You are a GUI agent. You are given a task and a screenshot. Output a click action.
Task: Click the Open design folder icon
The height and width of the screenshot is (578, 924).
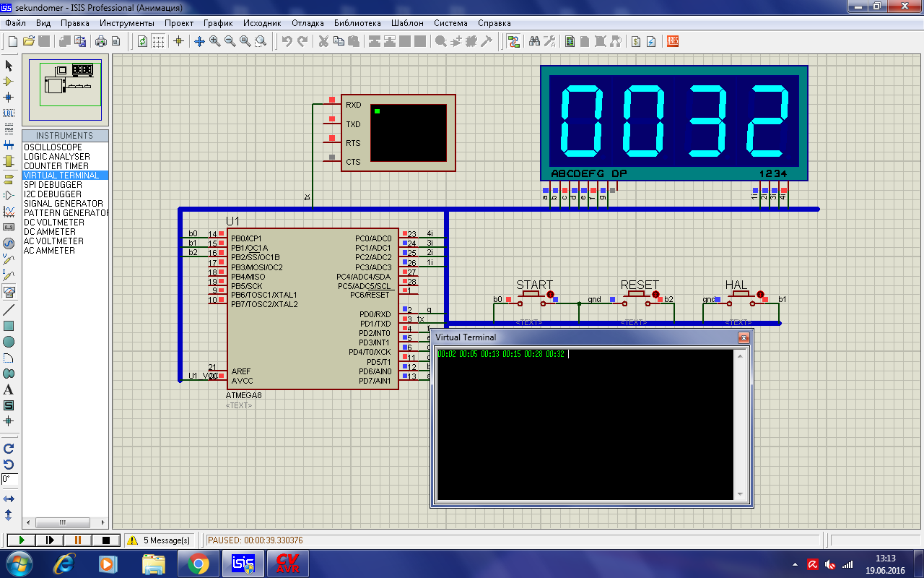(x=29, y=41)
